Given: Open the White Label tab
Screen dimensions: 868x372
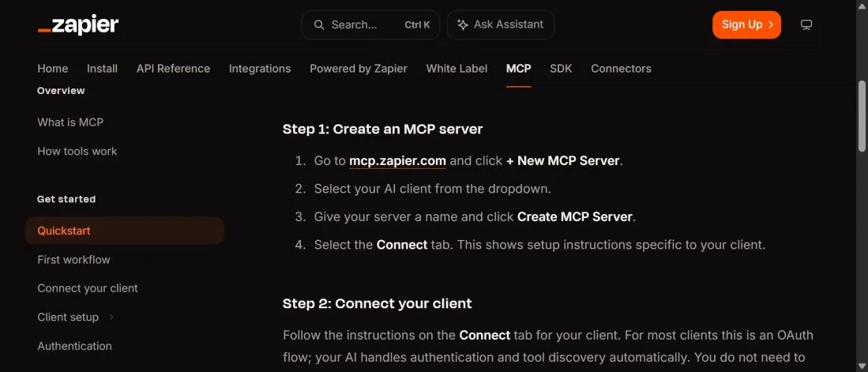Looking at the screenshot, I should [x=457, y=69].
